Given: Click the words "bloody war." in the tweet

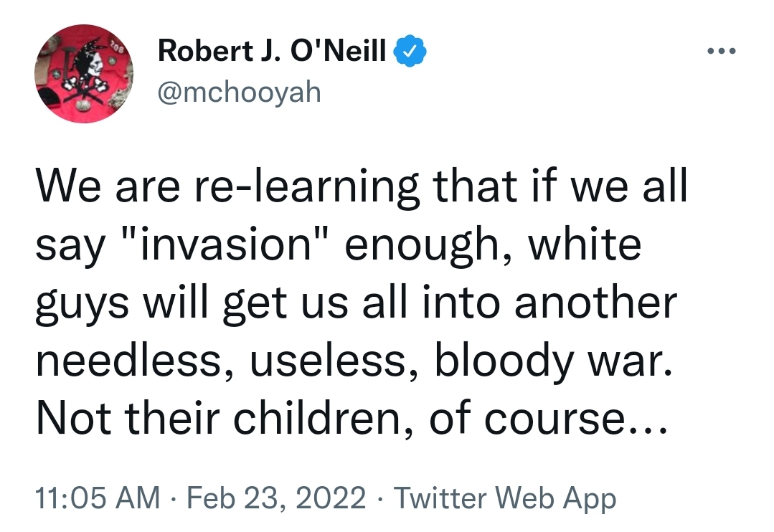Looking at the screenshot, I should coord(553,360).
